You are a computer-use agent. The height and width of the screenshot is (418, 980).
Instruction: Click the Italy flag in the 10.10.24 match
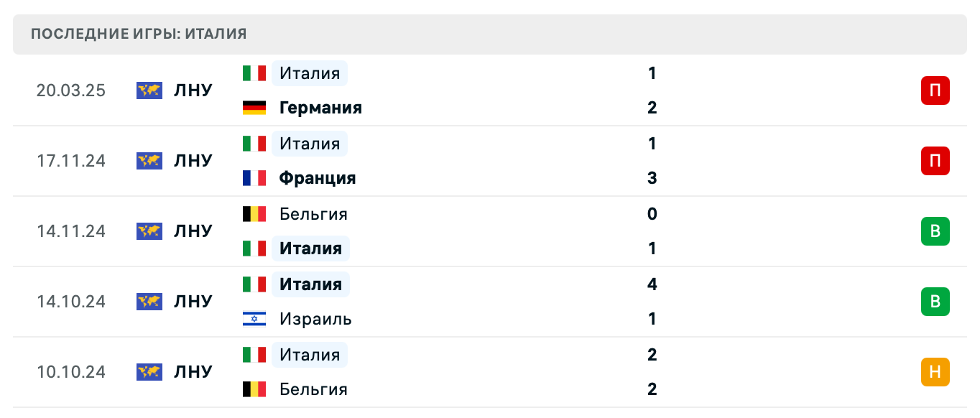pyautogui.click(x=254, y=355)
